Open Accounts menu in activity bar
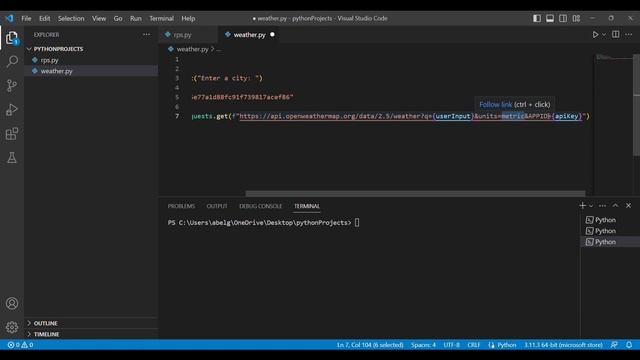640x360 pixels. (12, 303)
